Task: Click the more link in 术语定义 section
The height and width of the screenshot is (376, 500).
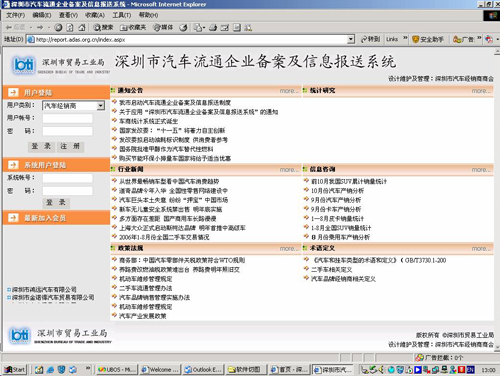Action: pos(481,248)
